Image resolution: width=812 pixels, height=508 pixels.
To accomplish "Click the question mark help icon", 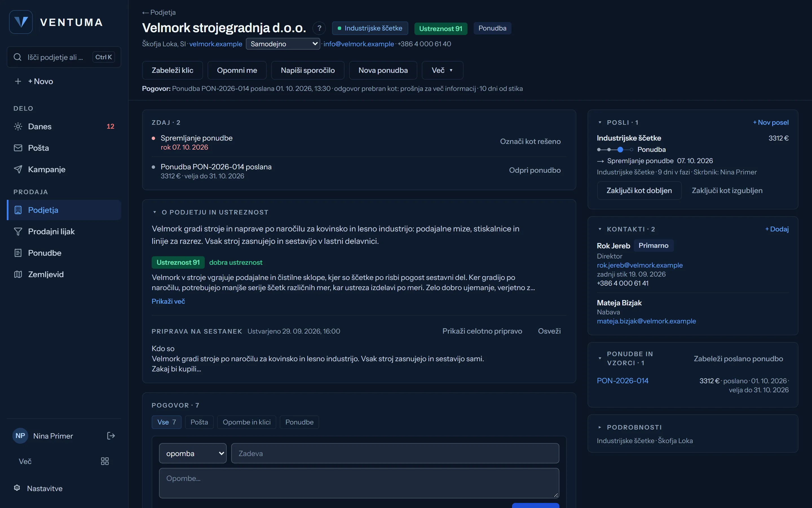I will click(319, 28).
